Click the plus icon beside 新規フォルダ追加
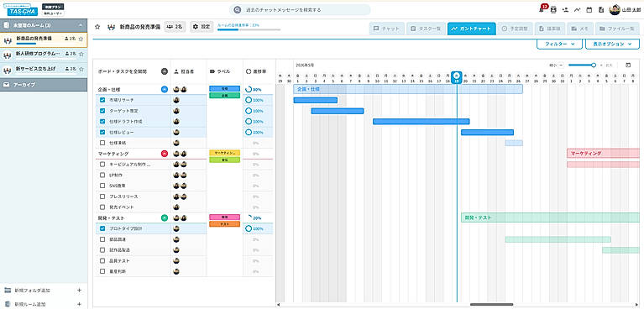The width and height of the screenshot is (644, 309). [x=80, y=291]
